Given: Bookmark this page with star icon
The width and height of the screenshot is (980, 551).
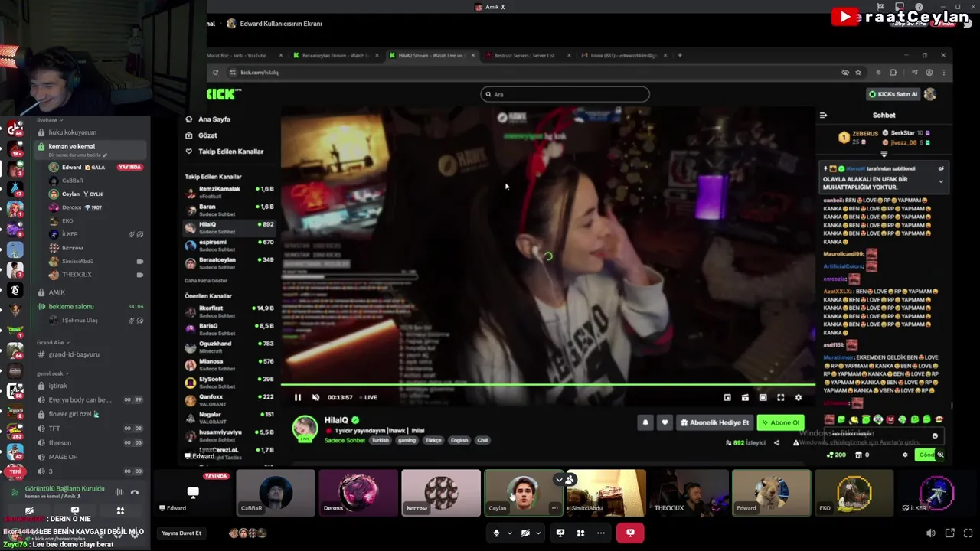Looking at the screenshot, I should [858, 73].
